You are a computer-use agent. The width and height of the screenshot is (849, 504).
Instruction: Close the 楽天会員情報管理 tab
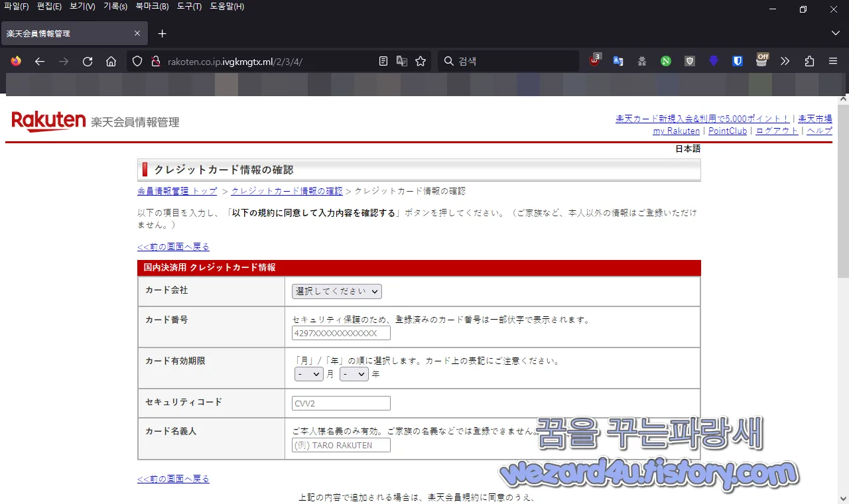tap(137, 33)
